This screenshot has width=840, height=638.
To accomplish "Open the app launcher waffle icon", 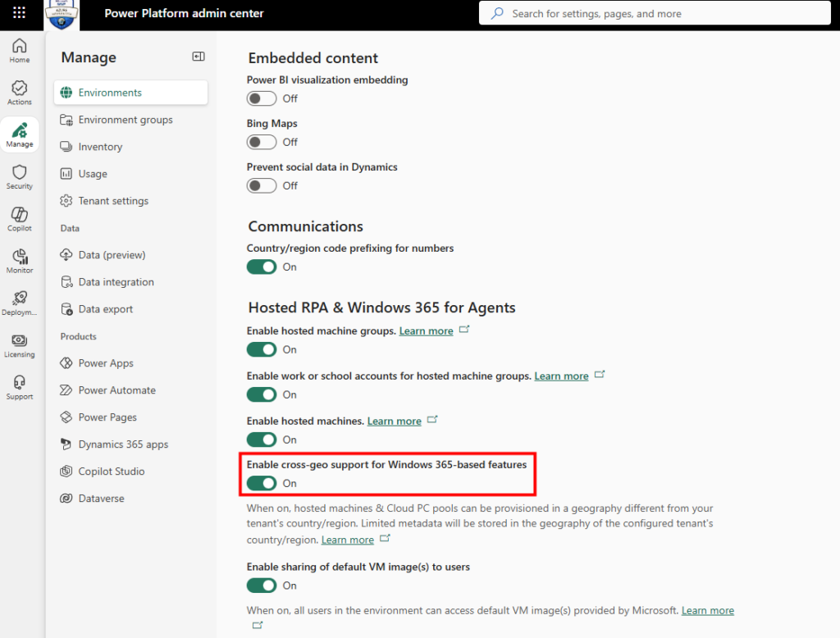I will point(20,13).
